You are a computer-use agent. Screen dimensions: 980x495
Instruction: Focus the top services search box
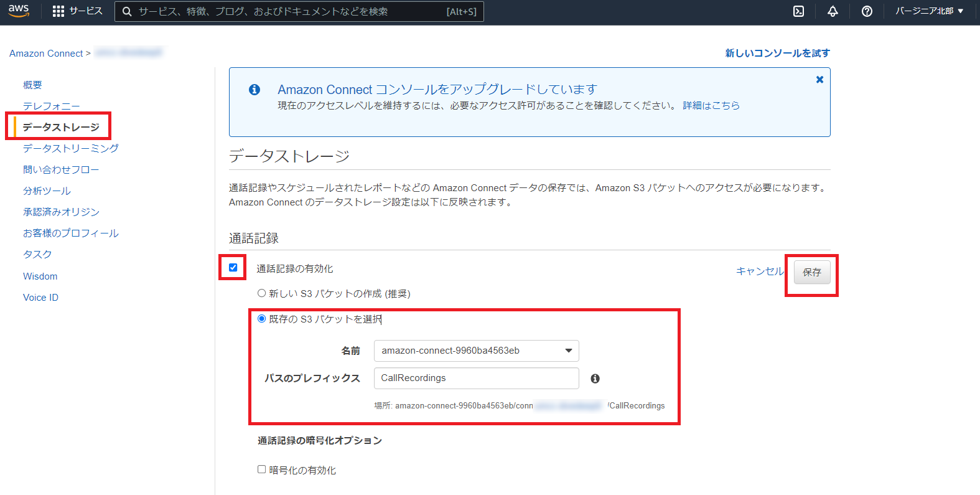[299, 11]
